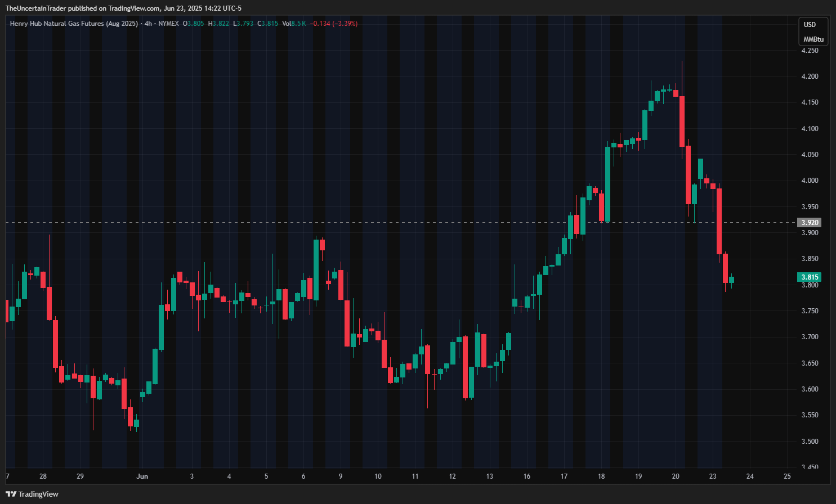Click date 11 on the time axis
Viewport: 836px width, 504px height.
click(x=415, y=476)
